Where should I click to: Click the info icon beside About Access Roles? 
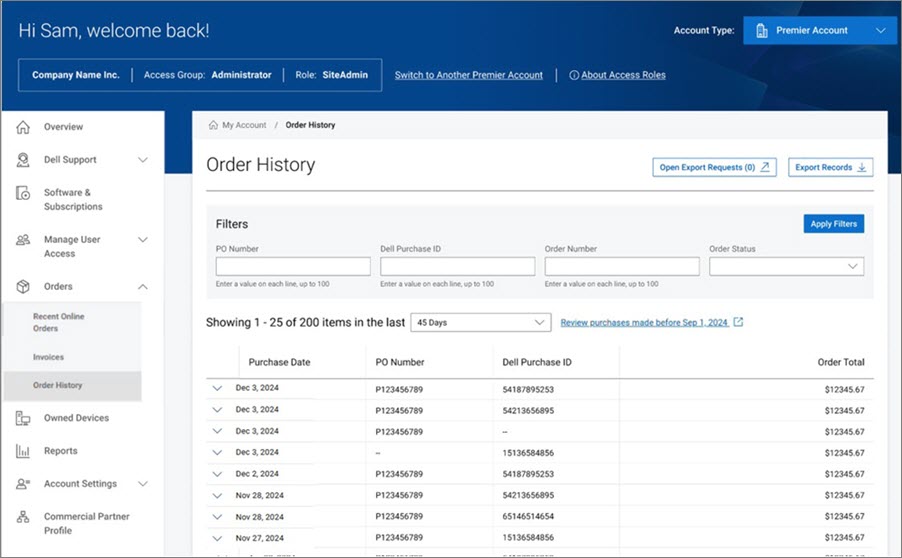tap(574, 75)
